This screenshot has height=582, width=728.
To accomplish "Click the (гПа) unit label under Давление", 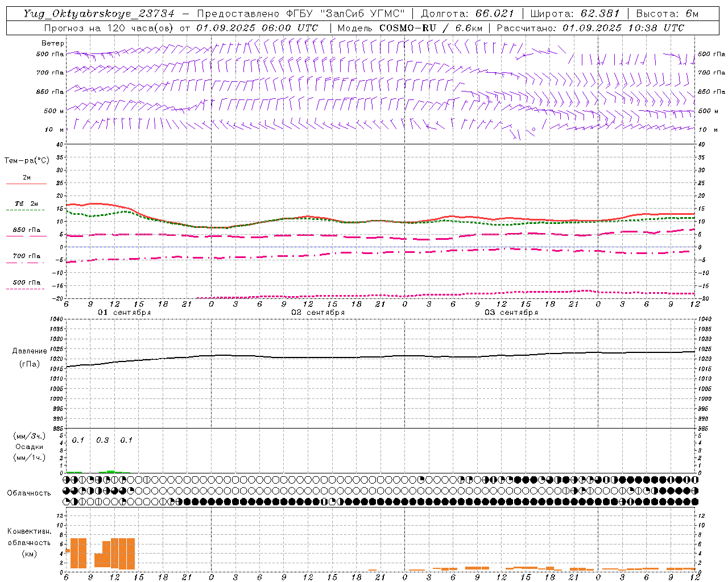I will pos(30,364).
